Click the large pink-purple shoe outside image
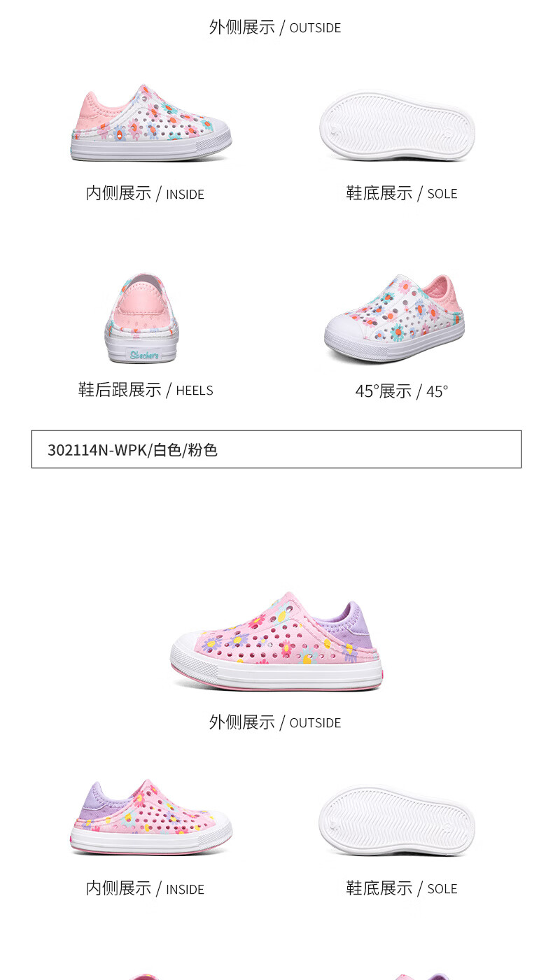 tap(276, 641)
